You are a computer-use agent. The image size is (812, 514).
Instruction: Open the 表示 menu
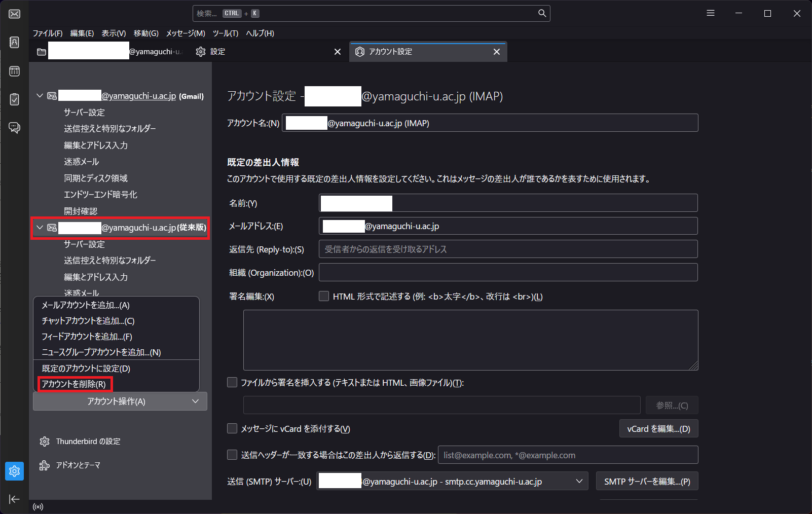114,33
